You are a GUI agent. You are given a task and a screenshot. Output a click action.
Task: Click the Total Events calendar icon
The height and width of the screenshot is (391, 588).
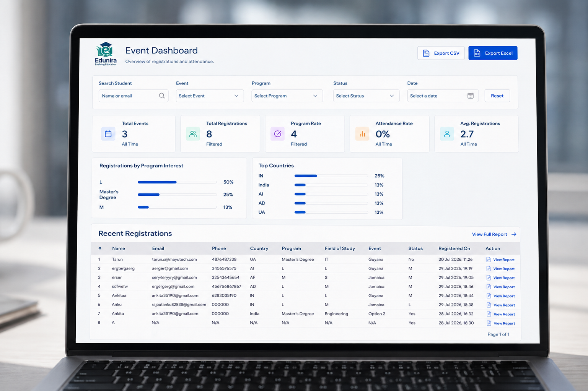point(108,134)
